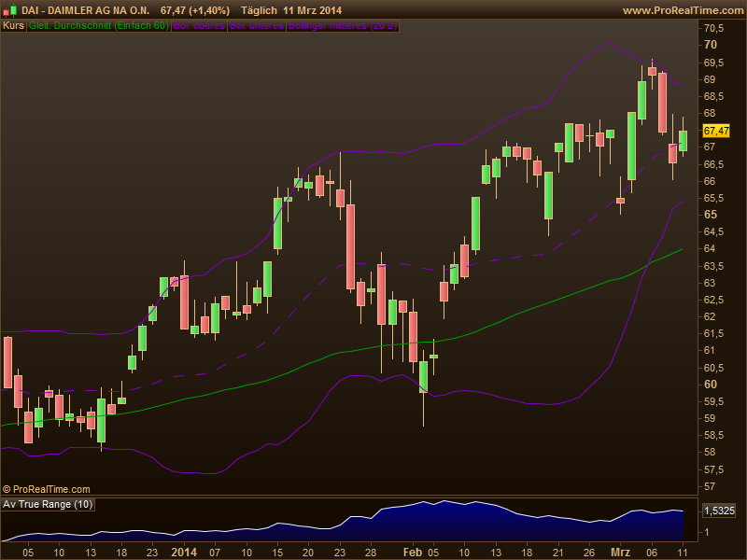This screenshot has height=560, width=747.
Task: Select the Kurs legend label
Action: (13, 26)
